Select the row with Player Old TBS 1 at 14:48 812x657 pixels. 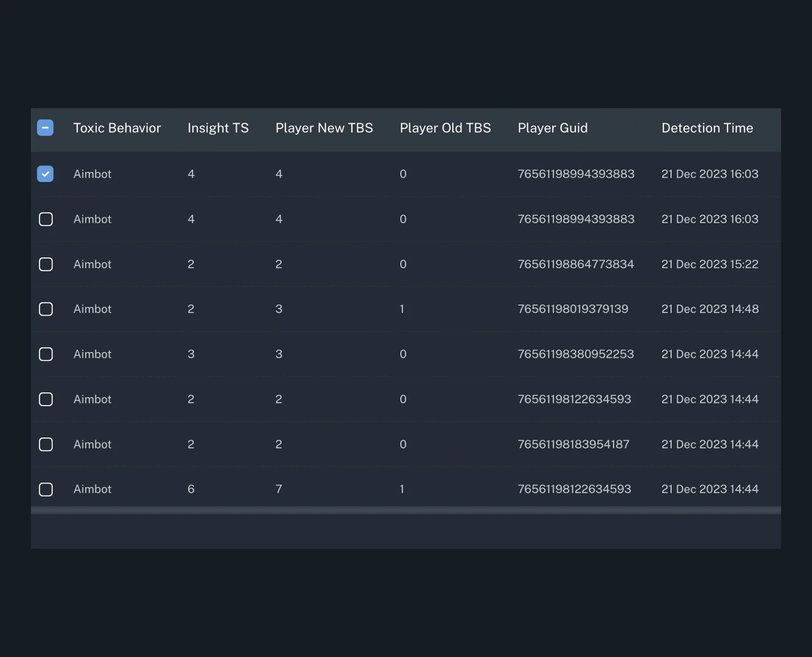point(45,309)
